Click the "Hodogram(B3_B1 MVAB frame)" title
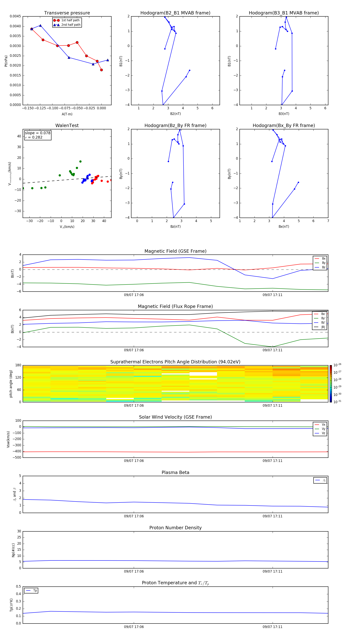This screenshot has width=351, height=644. pyautogui.click(x=284, y=13)
